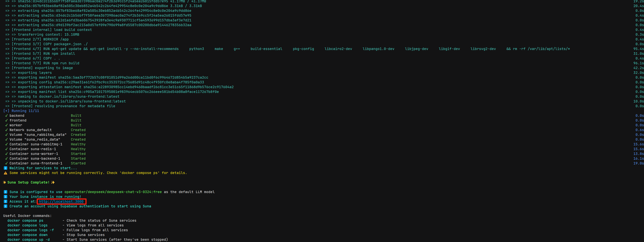Click the 'docker compose ps' command under Useful commands
This screenshot has height=242, width=644.
point(25,220)
